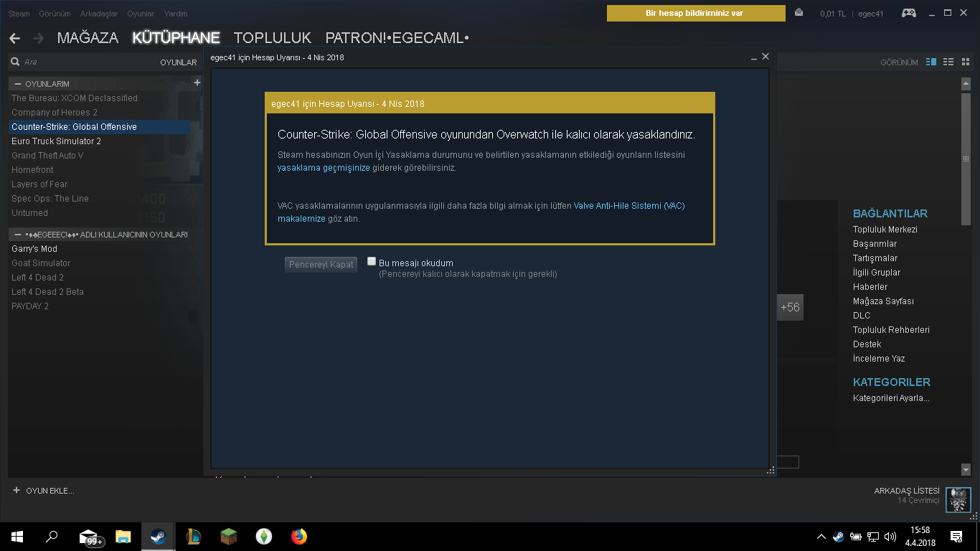Select Counter-Strike: Global Offensive in library

[100, 127]
